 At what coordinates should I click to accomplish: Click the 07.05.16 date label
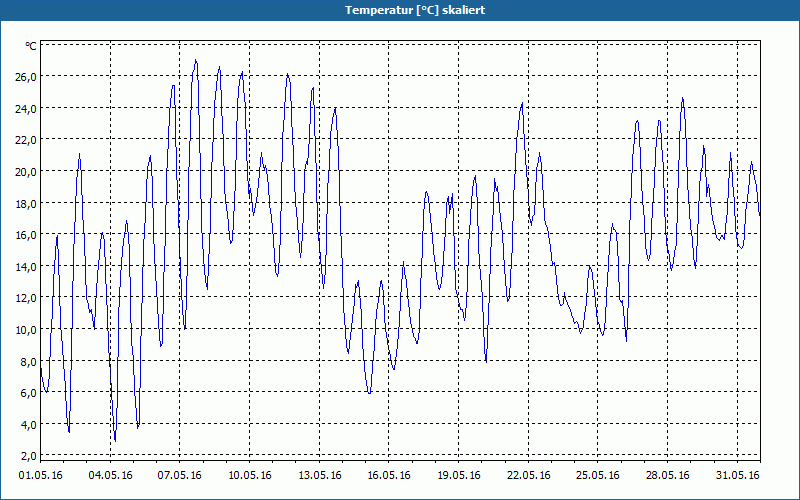(x=180, y=476)
